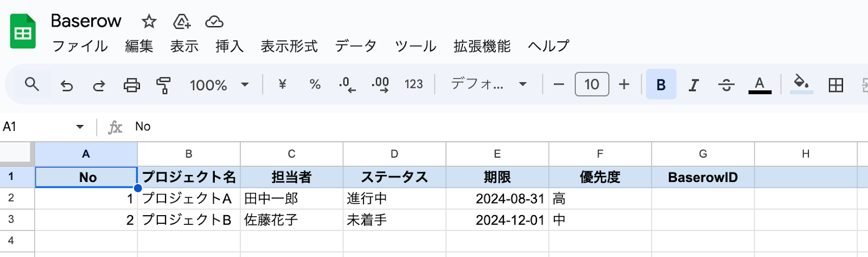Open the borders tool icon

tap(835, 85)
